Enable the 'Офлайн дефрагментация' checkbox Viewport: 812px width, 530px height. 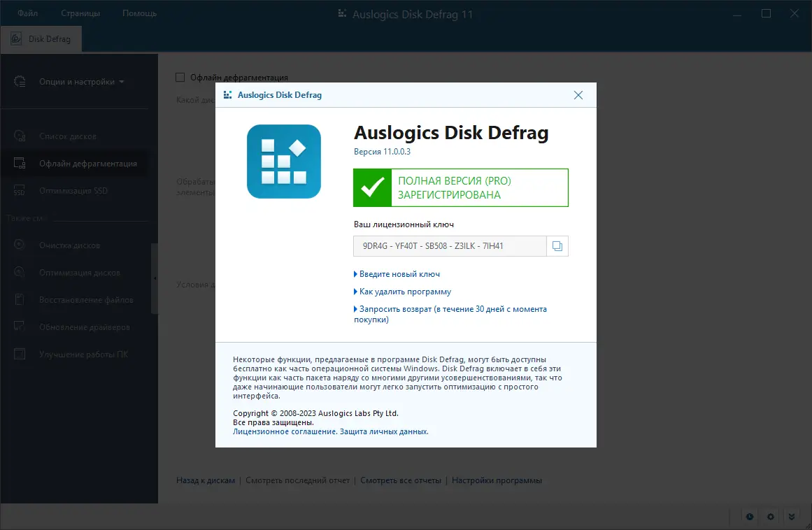tap(180, 77)
